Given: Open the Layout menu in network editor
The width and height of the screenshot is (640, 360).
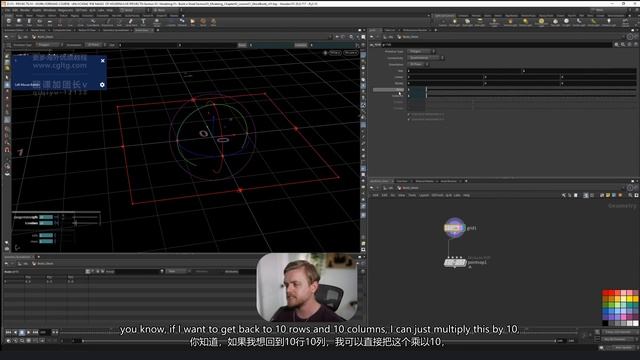Looking at the screenshot, I should point(424,196).
